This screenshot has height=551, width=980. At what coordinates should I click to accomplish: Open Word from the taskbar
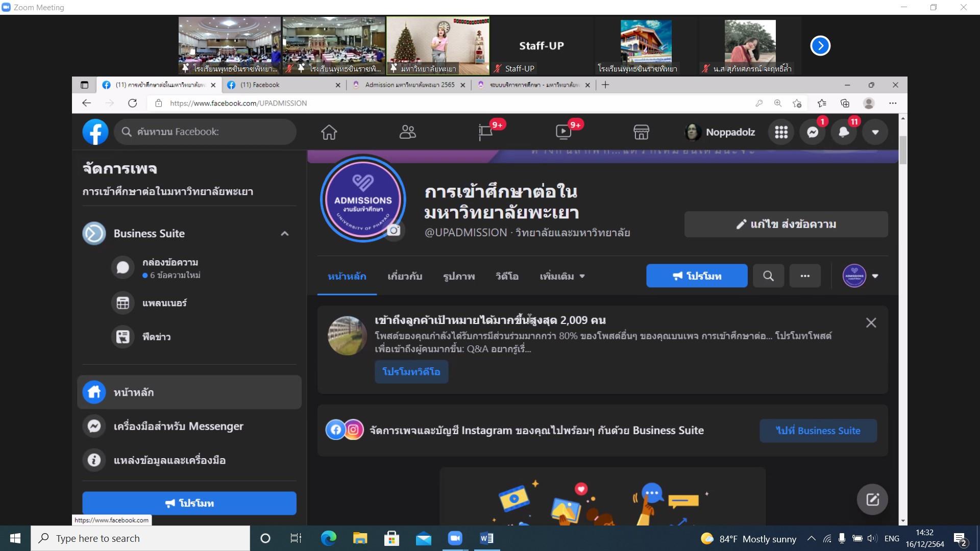(x=486, y=538)
